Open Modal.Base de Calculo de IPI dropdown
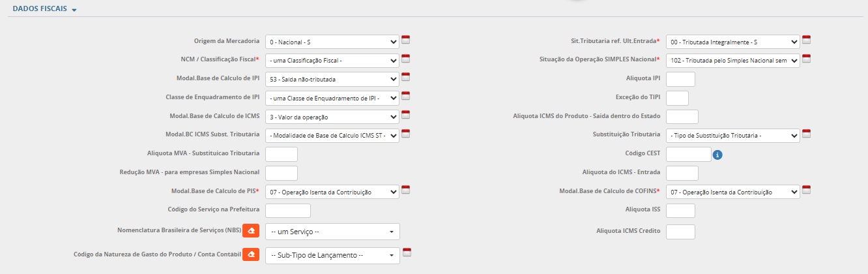Screen dimensions: 868x274 click(x=332, y=80)
